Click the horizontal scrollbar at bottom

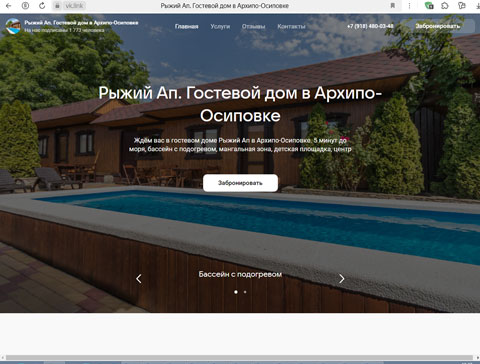pos(239,358)
